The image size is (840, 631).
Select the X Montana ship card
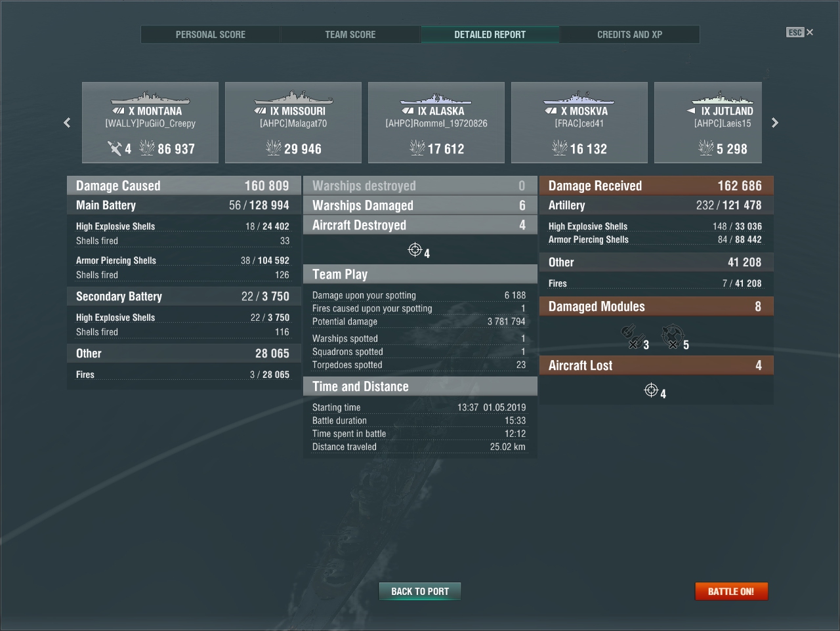(150, 122)
